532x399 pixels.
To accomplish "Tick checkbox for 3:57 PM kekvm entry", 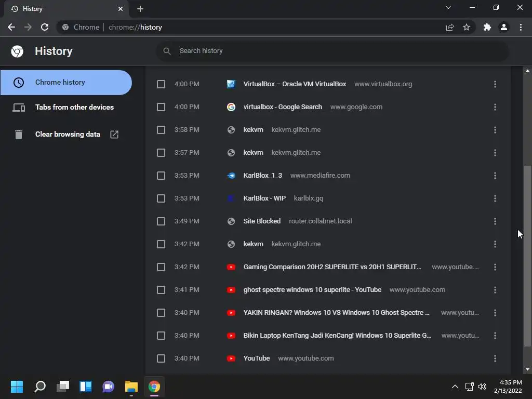I will click(161, 153).
